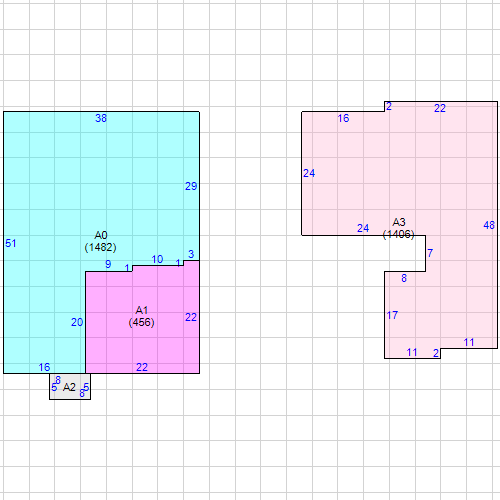Image resolution: width=500 pixels, height=500 pixels.
Task: Select the 9 dimension above area A1
Action: click(x=108, y=264)
